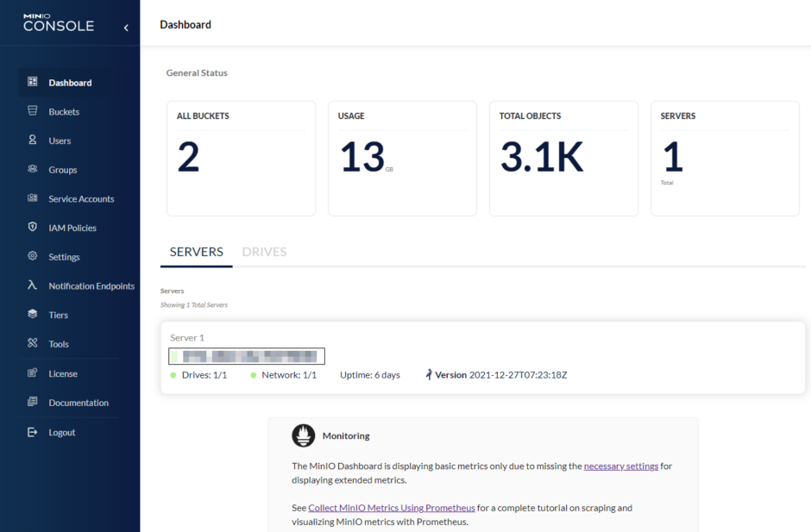The image size is (811, 532).
Task: Open Tiers using the layers icon
Action: coord(33,315)
